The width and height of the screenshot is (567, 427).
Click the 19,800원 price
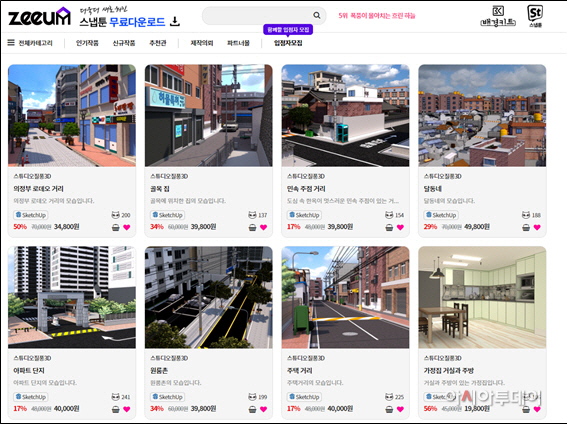477,409
